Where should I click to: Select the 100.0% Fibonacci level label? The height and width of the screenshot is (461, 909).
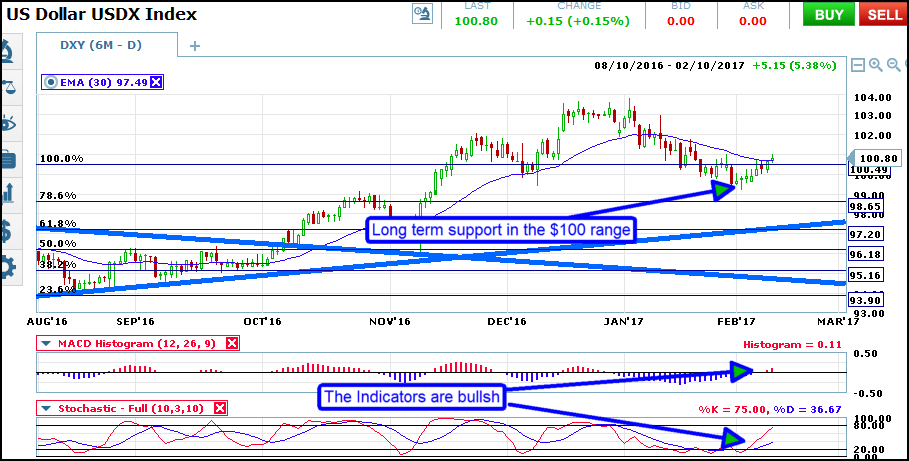coord(61,158)
